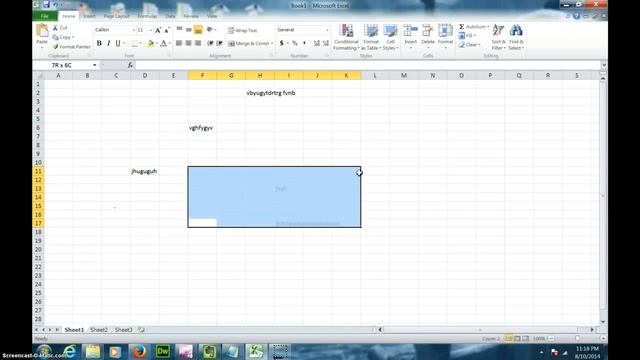Switch to the Review tab
The height and width of the screenshot is (360, 640).
[x=191, y=16]
